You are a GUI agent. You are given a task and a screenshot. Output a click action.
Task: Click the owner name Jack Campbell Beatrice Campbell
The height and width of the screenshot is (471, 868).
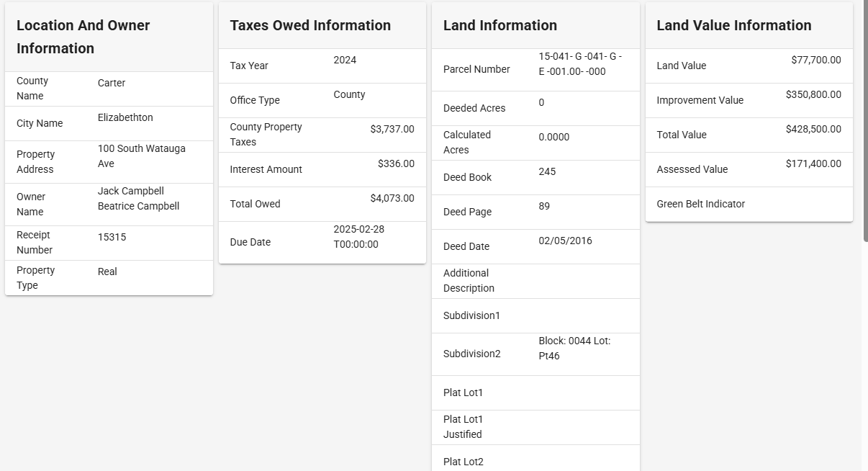pos(138,199)
